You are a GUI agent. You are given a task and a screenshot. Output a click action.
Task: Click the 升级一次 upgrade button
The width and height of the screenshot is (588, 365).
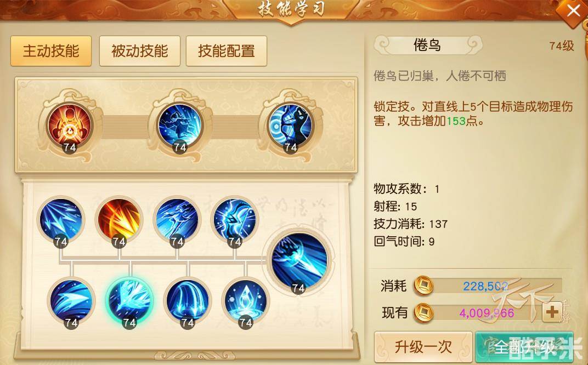pos(423,347)
